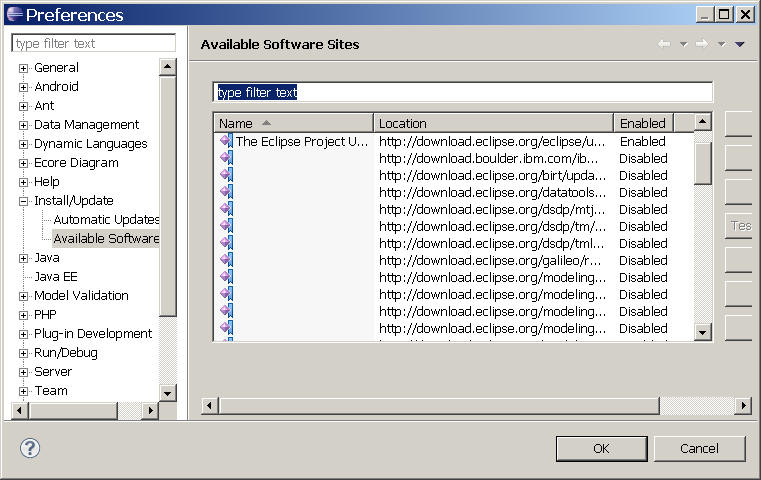Click Enabled status of Eclipse Project row
761x480 pixels.
(643, 141)
